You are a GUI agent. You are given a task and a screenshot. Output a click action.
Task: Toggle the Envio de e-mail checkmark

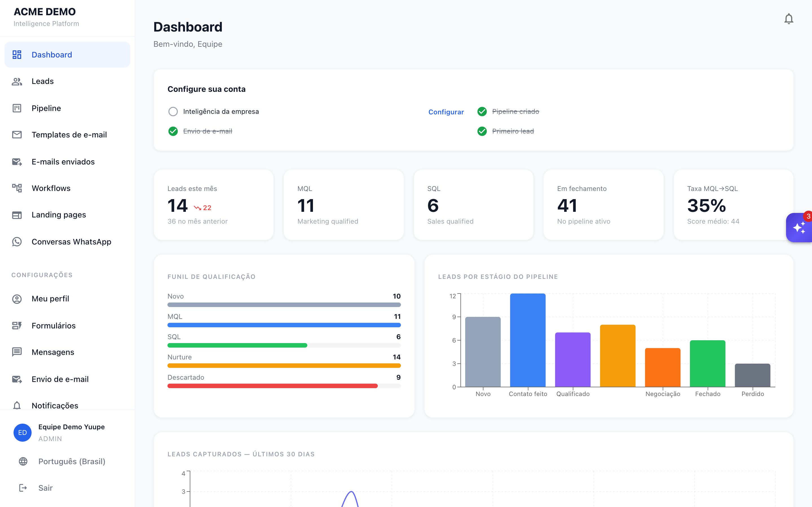coord(173,131)
